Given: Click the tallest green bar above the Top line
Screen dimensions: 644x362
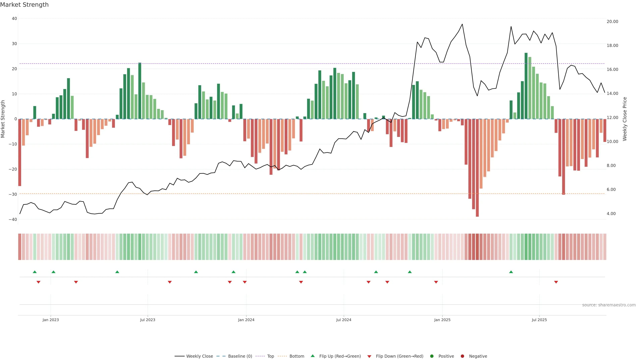Looking at the screenshot, I should tap(526, 85).
